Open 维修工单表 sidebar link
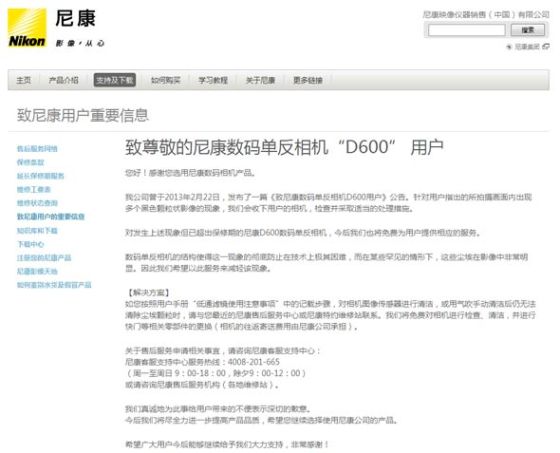Screen dimensions: 560x453 (34, 189)
